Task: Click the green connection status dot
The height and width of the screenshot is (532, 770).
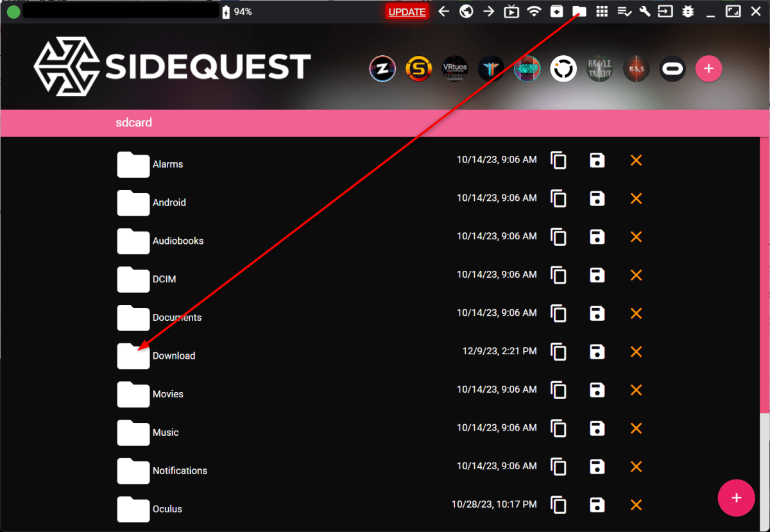Action: click(x=13, y=12)
